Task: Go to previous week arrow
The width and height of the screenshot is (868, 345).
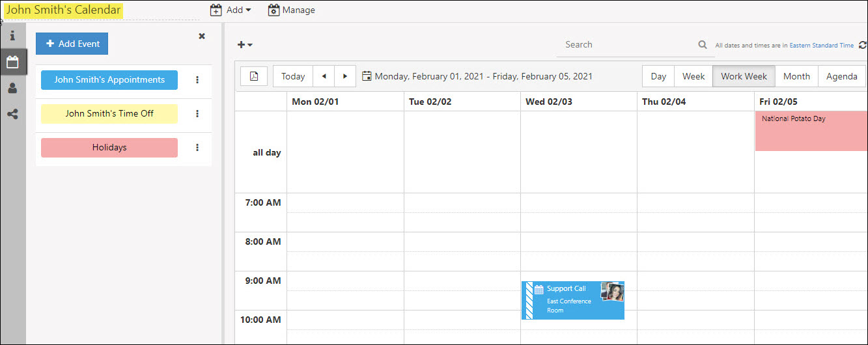Action: pyautogui.click(x=324, y=76)
